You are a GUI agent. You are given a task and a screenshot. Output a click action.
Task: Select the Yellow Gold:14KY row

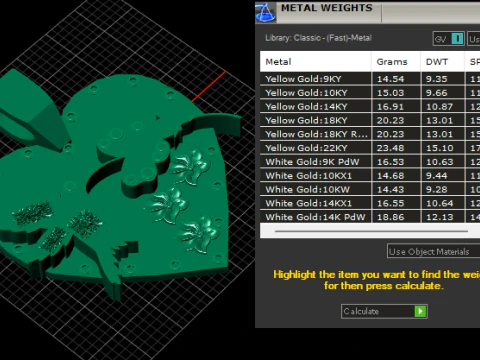coord(370,107)
